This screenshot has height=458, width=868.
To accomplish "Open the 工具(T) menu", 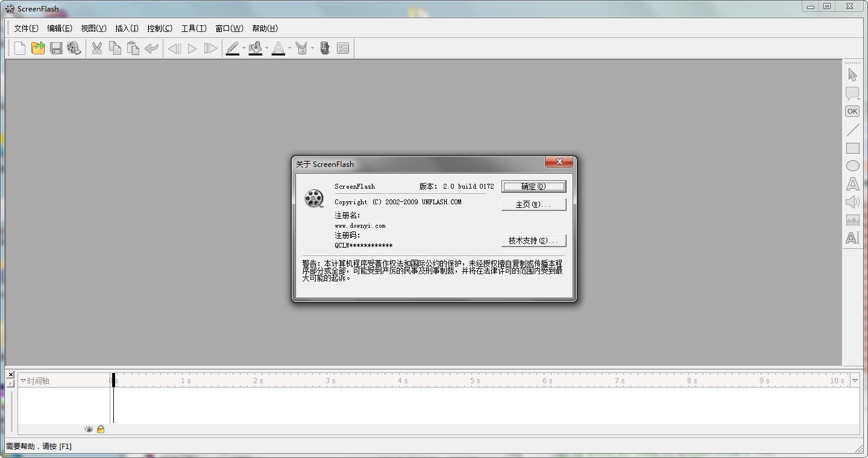I will 193,28.
